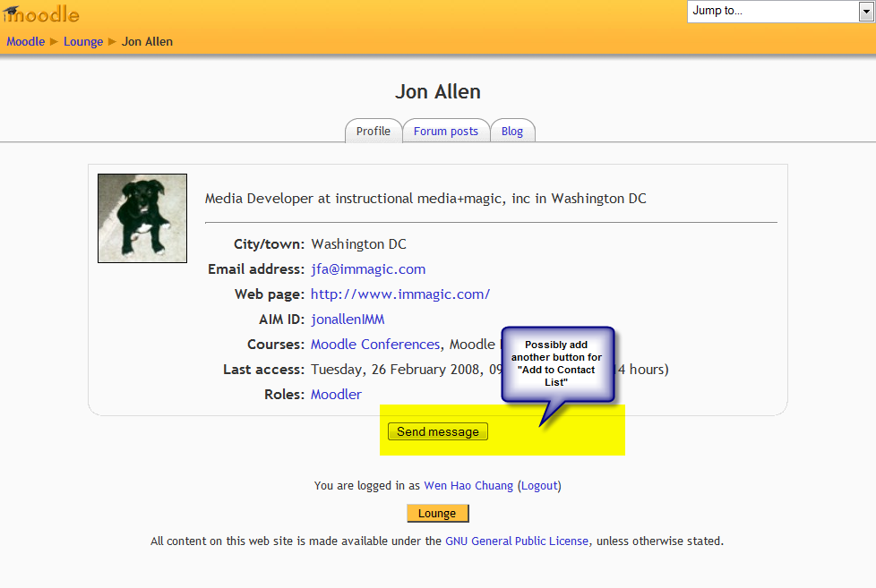This screenshot has width=876, height=588.
Task: Click the 'Jon Allen' breadcrumb text
Action: [148, 41]
